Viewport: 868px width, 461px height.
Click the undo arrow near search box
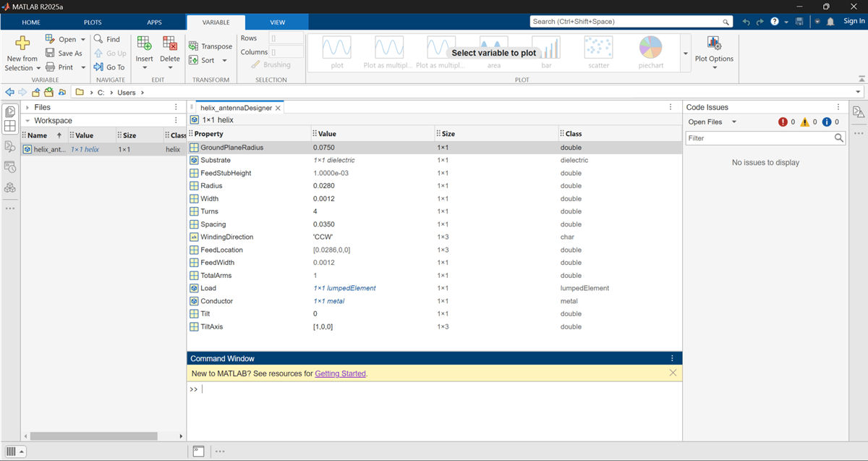[x=747, y=22]
